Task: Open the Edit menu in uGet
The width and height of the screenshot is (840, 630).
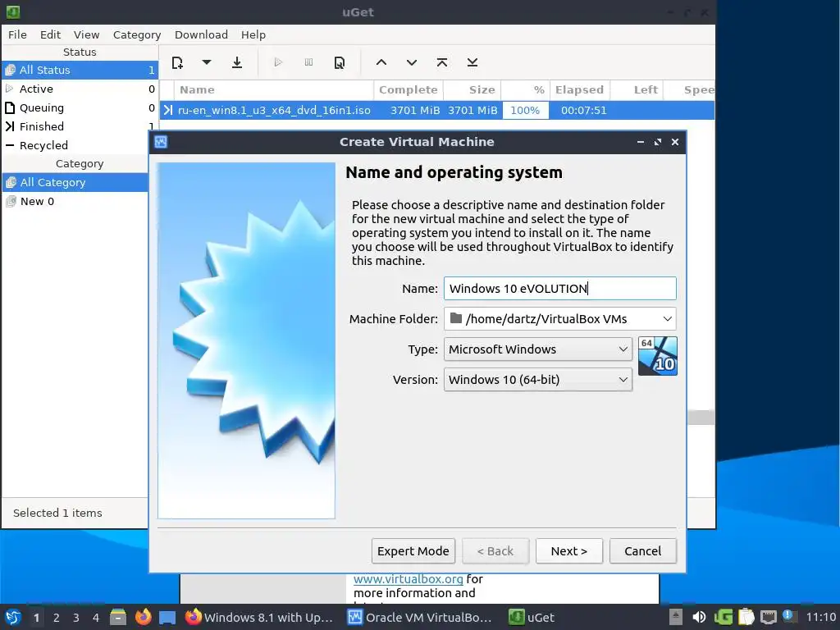Action: click(x=50, y=34)
